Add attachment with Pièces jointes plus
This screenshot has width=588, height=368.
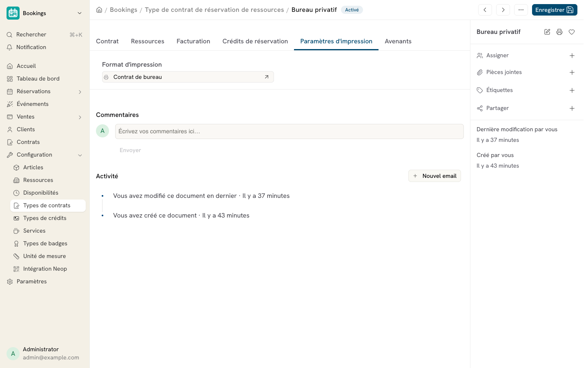point(572,72)
